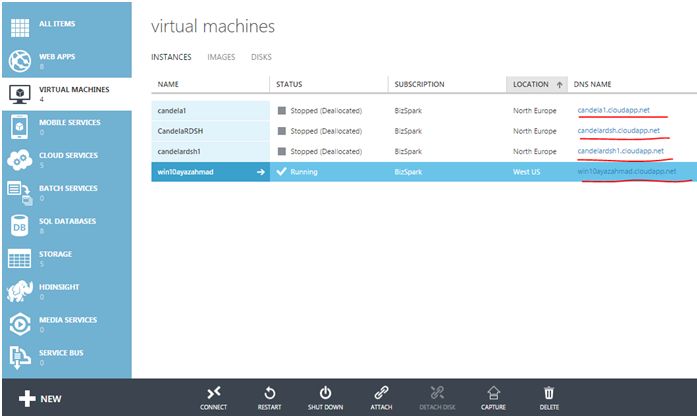Open the Batch Services icon
The width and height of the screenshot is (697, 418).
pos(20,193)
